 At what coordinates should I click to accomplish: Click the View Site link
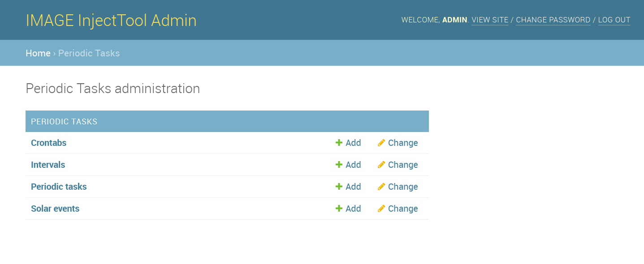tap(490, 20)
